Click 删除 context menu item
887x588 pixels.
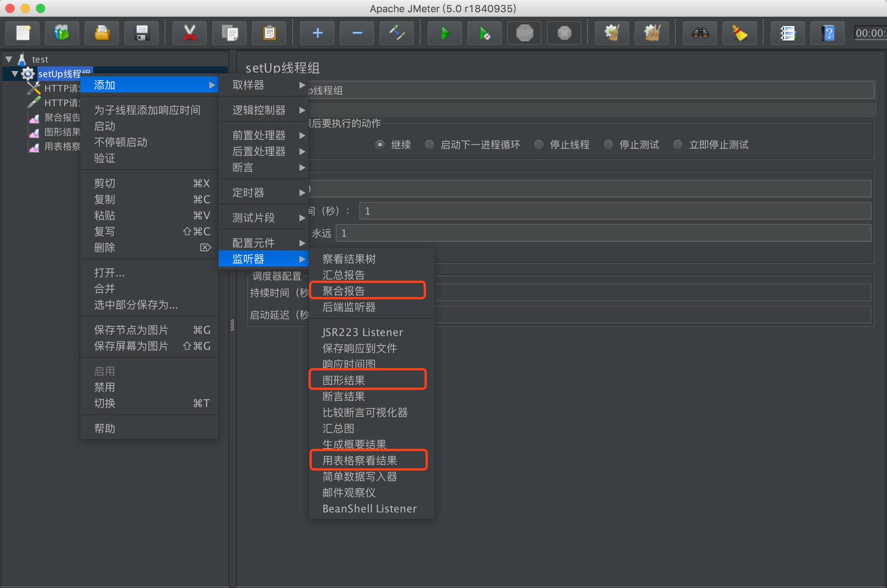point(149,247)
